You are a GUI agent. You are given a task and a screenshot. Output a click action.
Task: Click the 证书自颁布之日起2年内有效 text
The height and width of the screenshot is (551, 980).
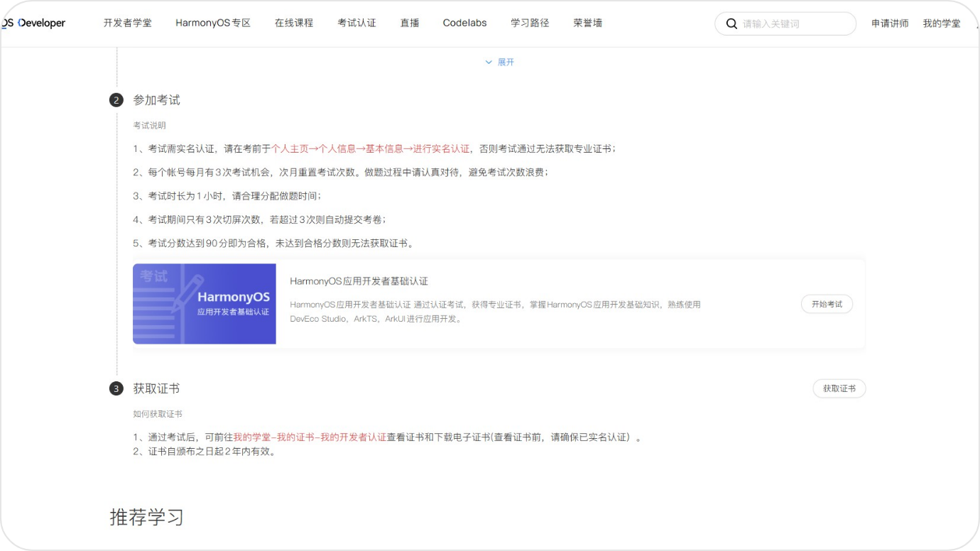coord(205,452)
